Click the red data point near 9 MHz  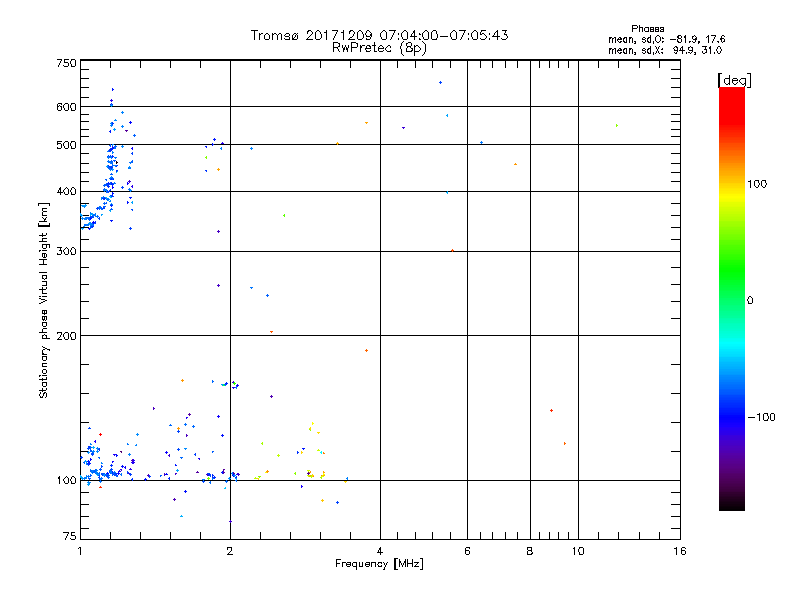coord(552,410)
